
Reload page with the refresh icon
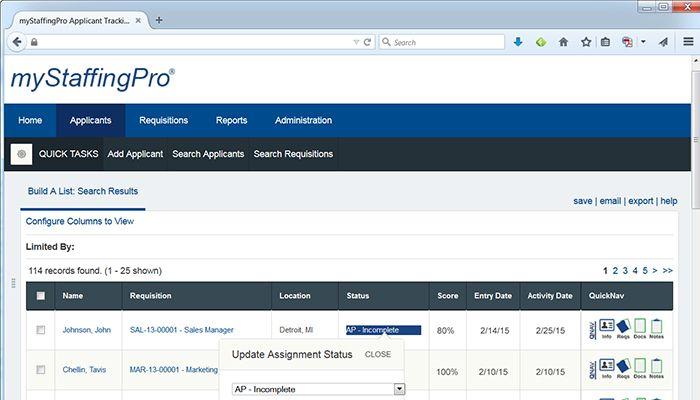point(367,42)
